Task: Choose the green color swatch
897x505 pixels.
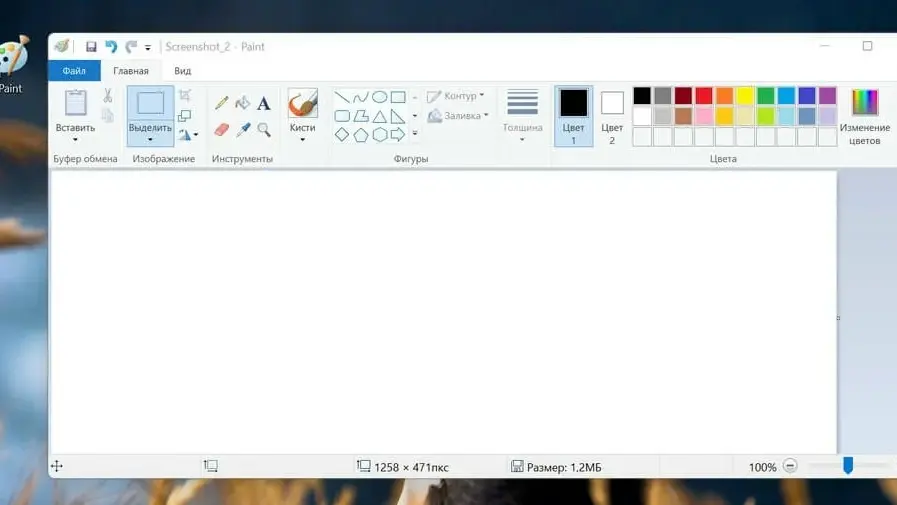Action: coord(765,96)
